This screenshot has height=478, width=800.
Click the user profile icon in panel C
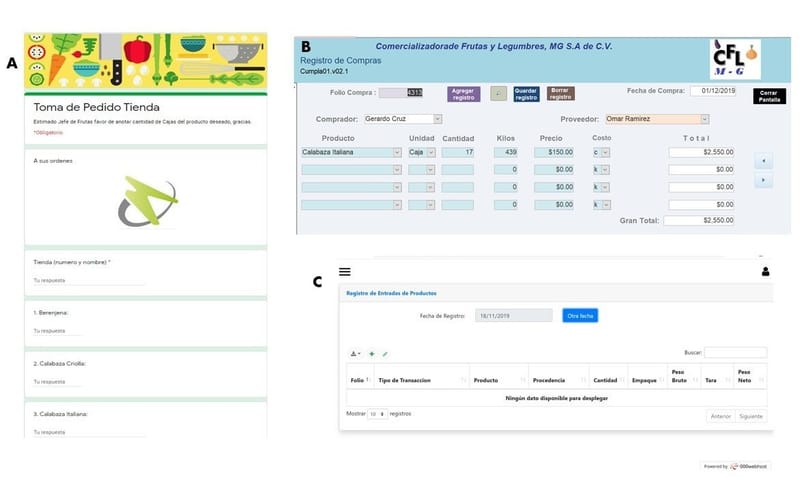click(765, 272)
